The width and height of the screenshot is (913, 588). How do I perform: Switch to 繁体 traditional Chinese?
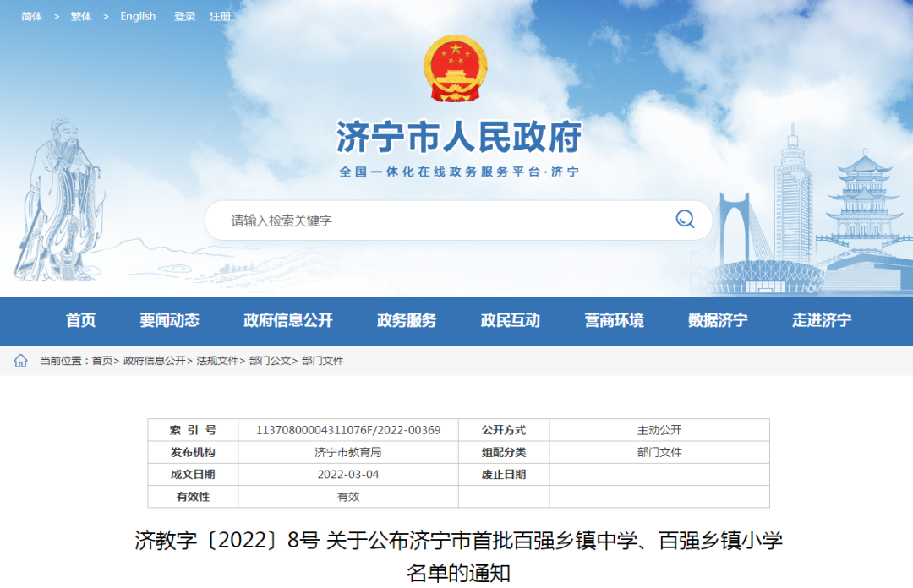click(x=81, y=16)
